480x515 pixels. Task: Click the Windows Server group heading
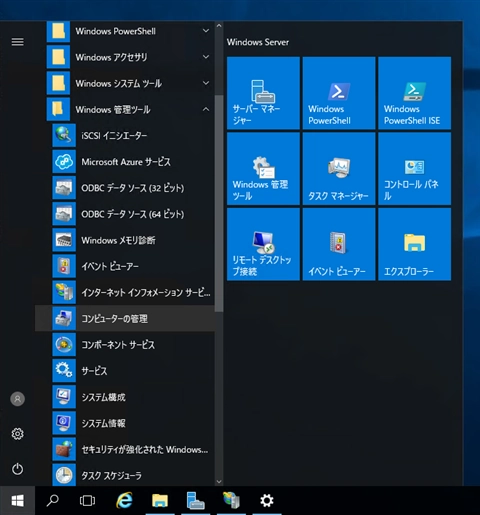(258, 42)
